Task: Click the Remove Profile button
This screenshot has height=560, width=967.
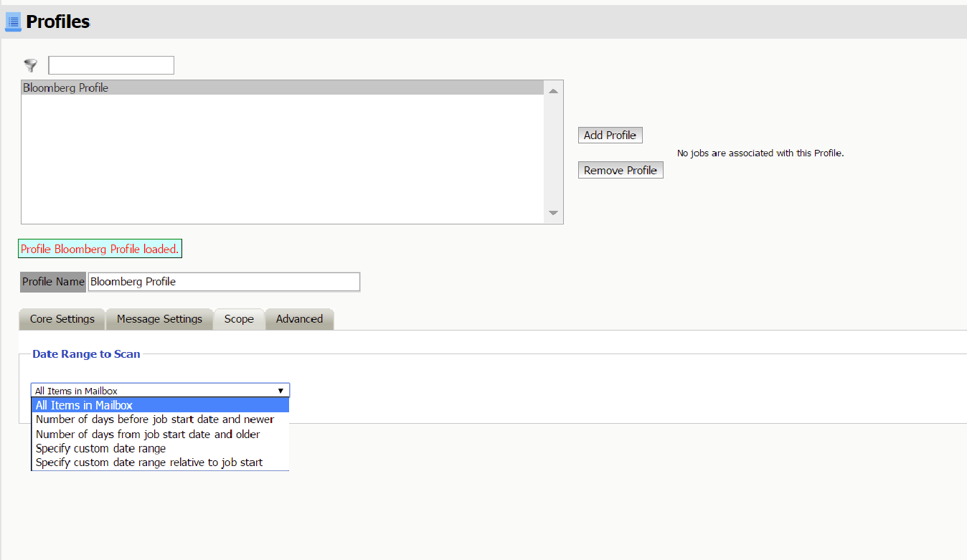Action: click(x=621, y=170)
